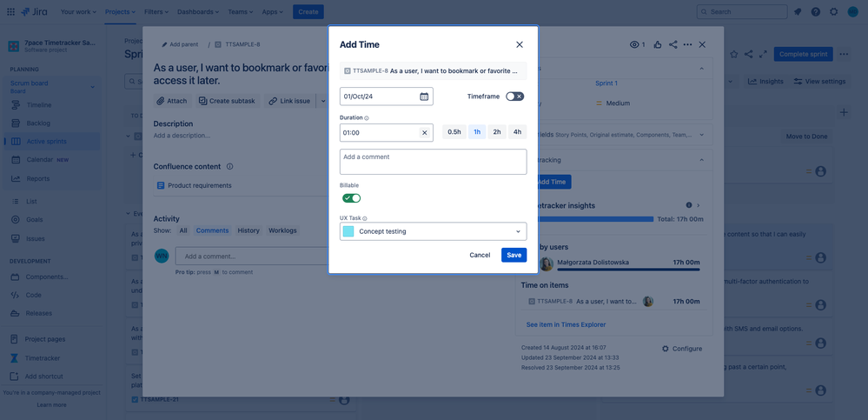This screenshot has width=868, height=420.
Task: Click the star sprint icon
Action: 734,54
